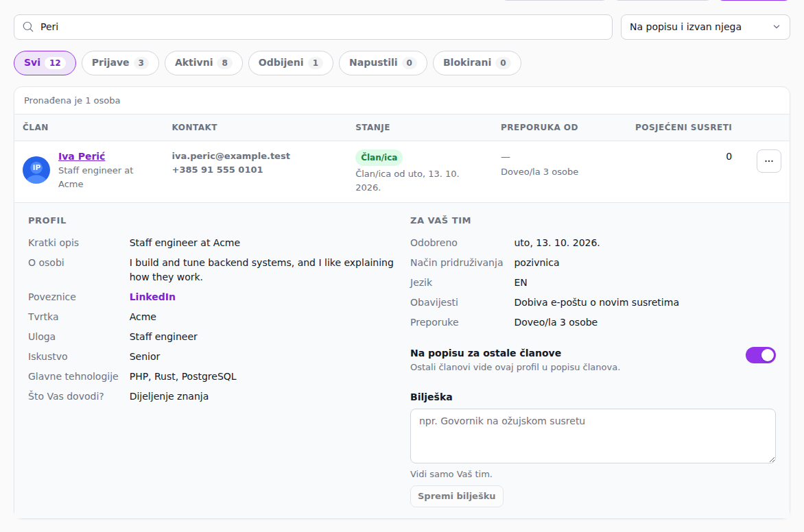Click the 'Vidi samo Vaš tim.' hint
804x532 pixels.
point(451,474)
